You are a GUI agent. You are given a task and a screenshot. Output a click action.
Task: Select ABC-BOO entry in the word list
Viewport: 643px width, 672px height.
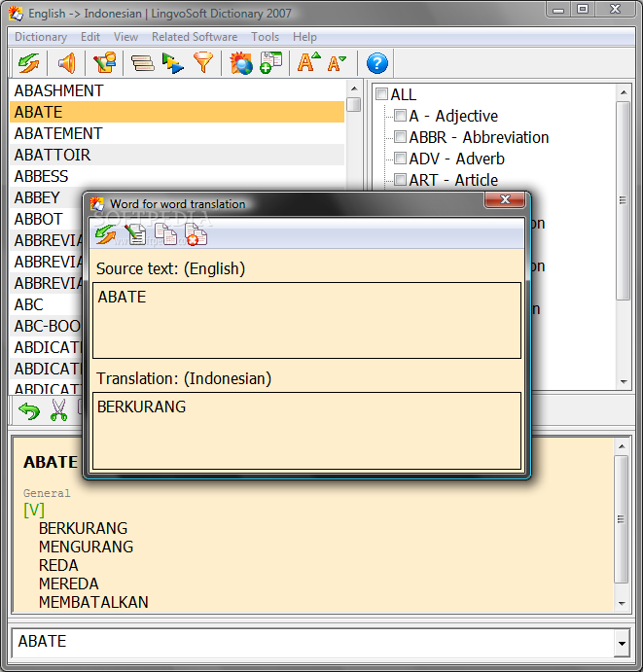(x=47, y=326)
